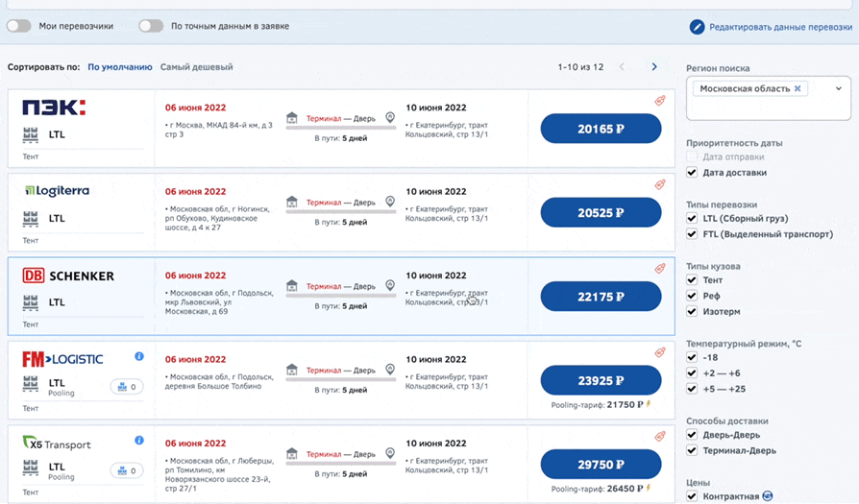The image size is (859, 504).
Task: Sort results by По умолчанию
Action: pos(120,67)
